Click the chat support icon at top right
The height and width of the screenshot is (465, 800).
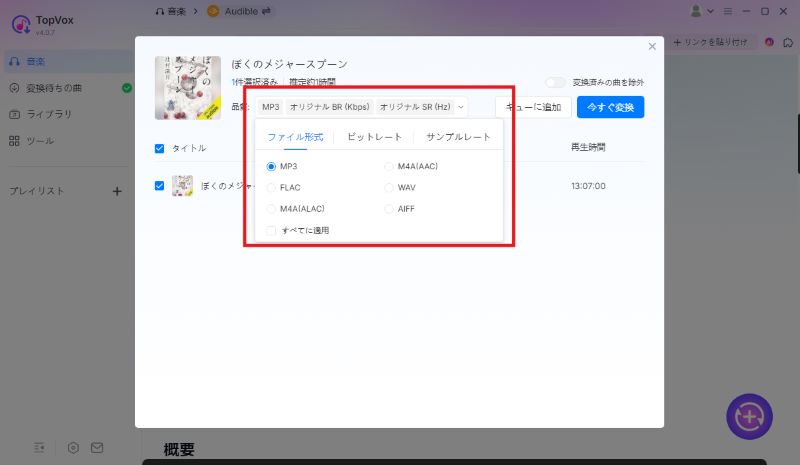click(788, 42)
